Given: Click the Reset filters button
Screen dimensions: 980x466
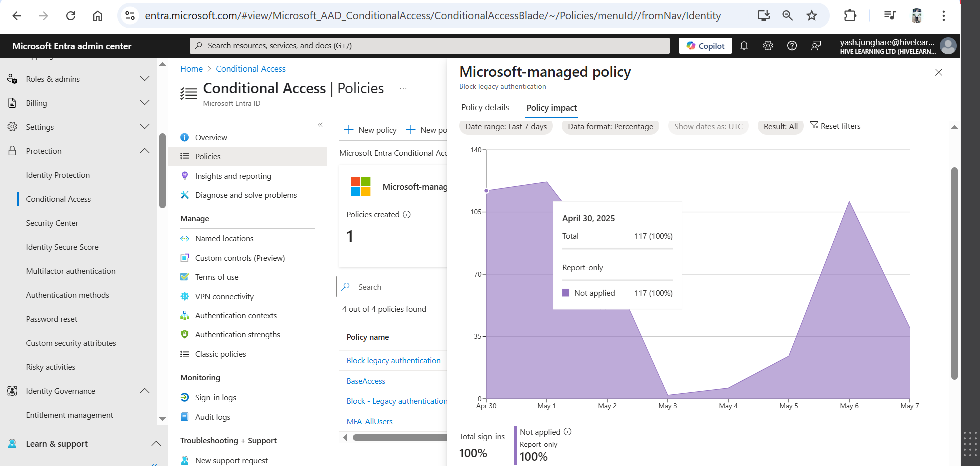Looking at the screenshot, I should coord(835,126).
